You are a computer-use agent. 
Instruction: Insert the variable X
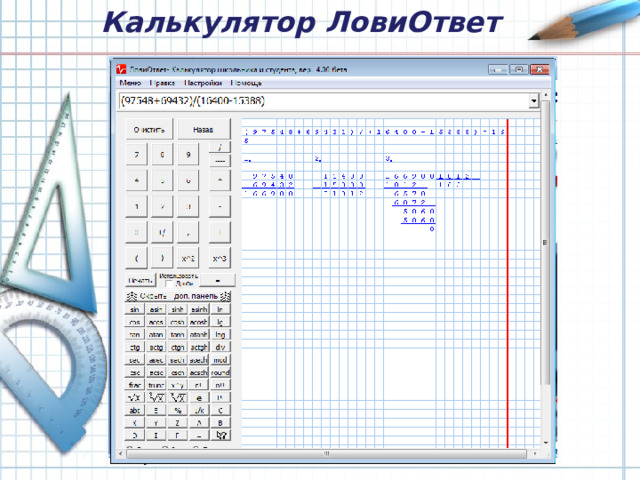click(135, 423)
